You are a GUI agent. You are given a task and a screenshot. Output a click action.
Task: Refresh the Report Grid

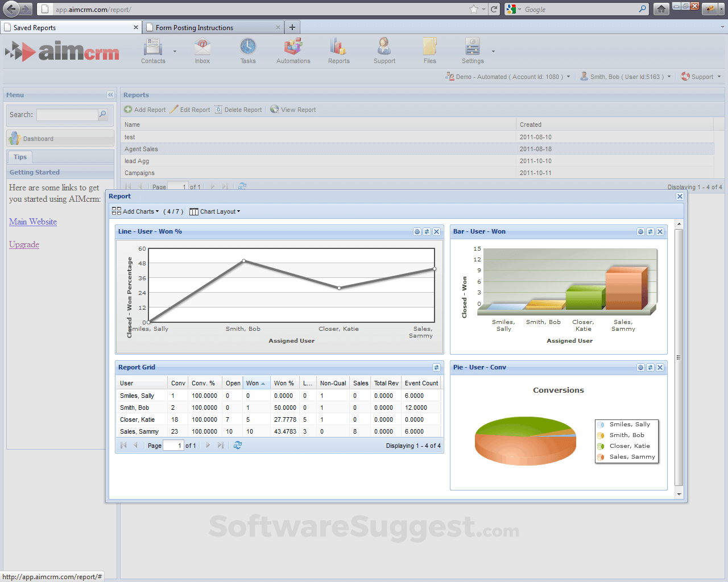(x=436, y=368)
